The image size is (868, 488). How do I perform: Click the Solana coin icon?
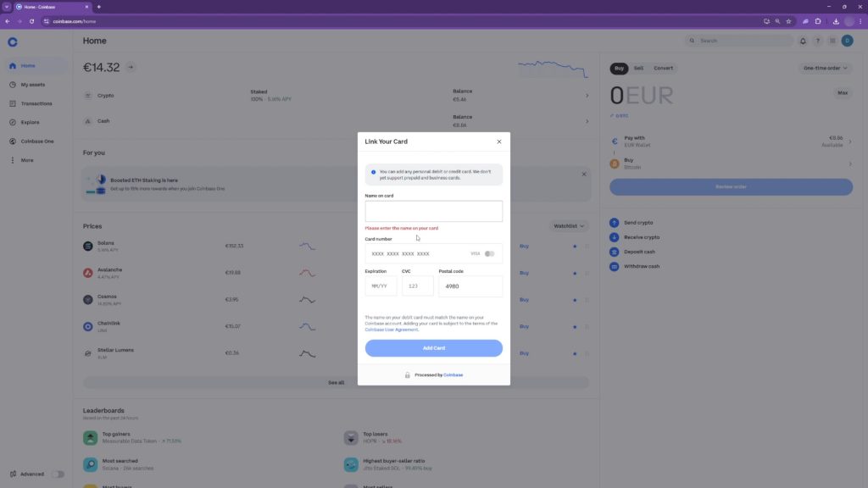pos(87,247)
